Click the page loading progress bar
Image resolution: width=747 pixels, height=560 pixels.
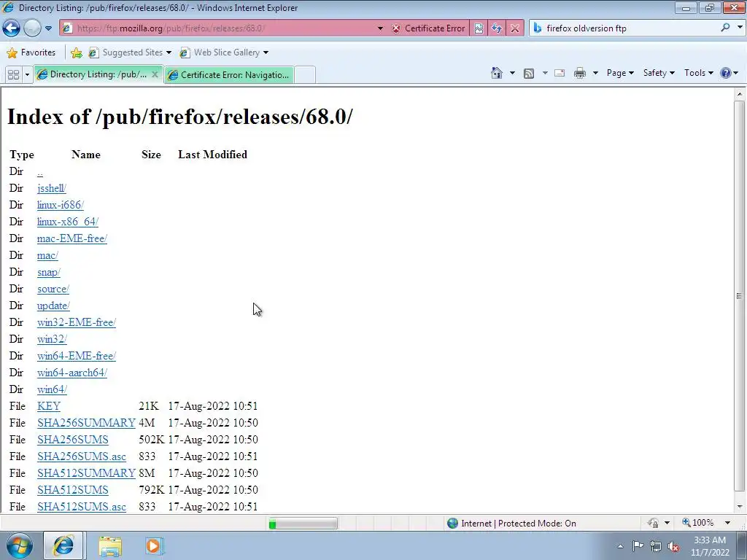click(303, 524)
